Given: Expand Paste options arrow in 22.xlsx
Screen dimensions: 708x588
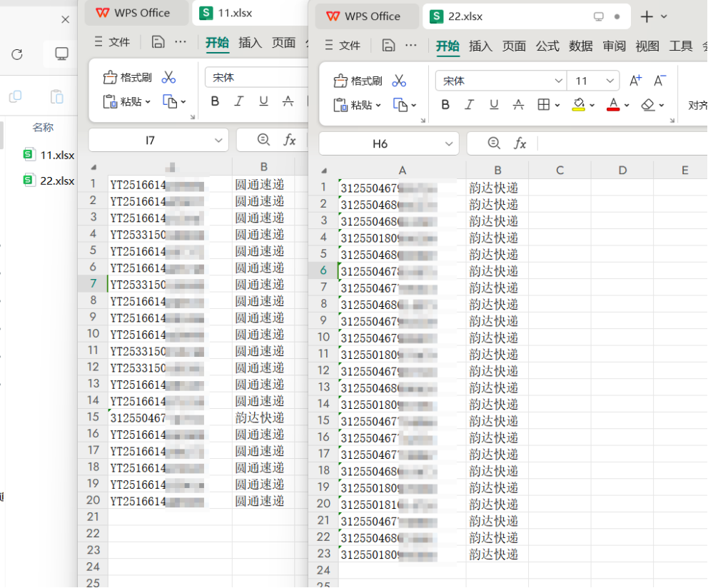Looking at the screenshot, I should [378, 105].
